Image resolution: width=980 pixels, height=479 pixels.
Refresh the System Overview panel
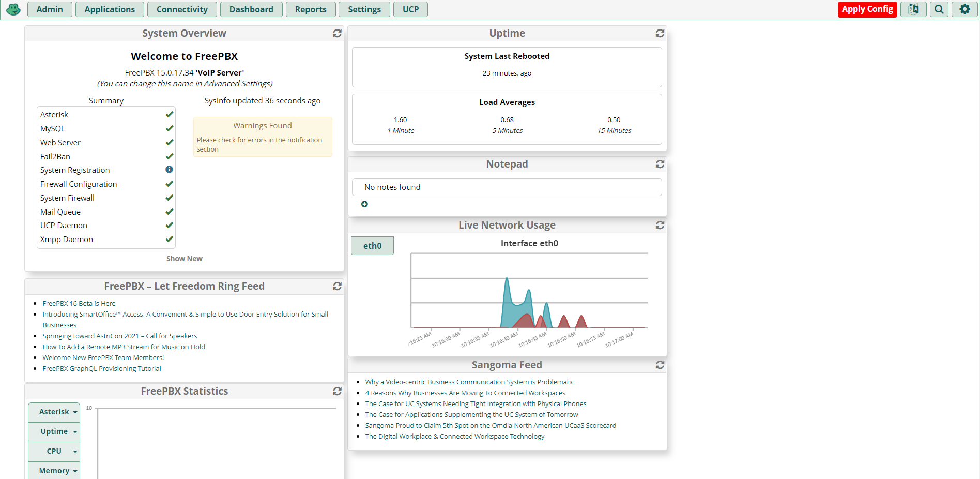337,33
